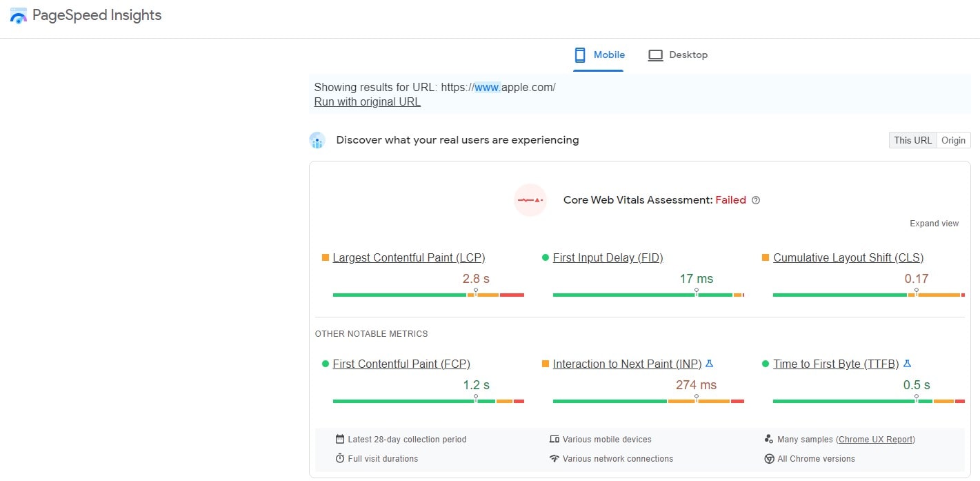980x481 pixels.
Task: Select the phone icon on the Mobile tab
Action: 580,55
